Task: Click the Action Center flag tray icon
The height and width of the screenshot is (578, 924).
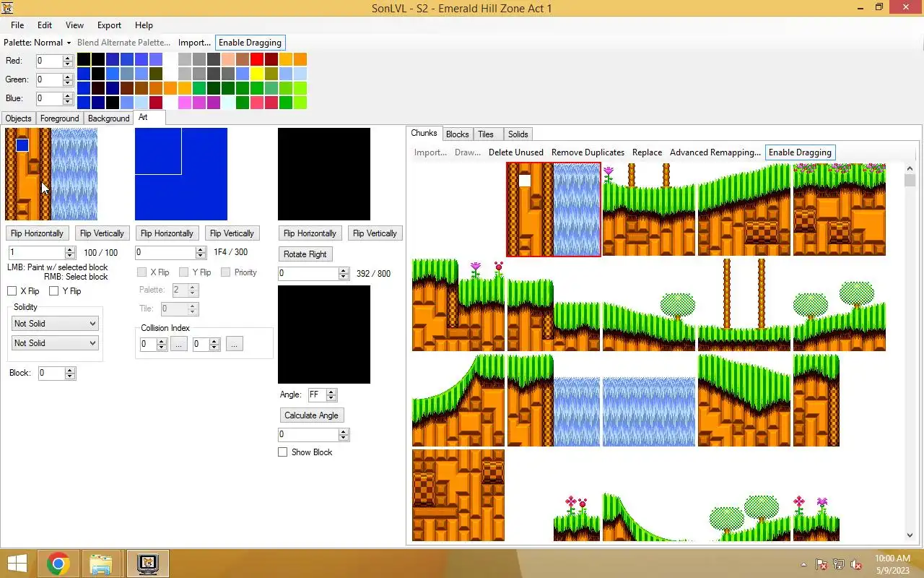Action: click(821, 564)
